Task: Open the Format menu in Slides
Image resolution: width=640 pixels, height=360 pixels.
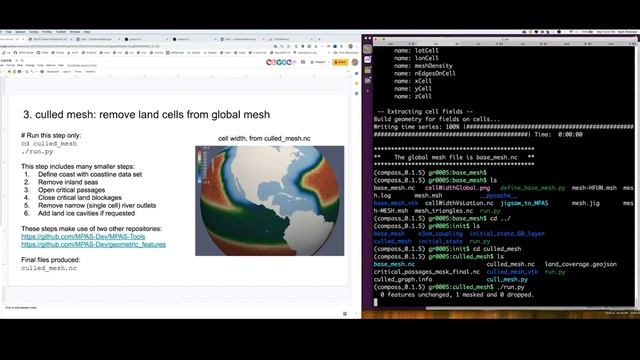Action: point(10,65)
